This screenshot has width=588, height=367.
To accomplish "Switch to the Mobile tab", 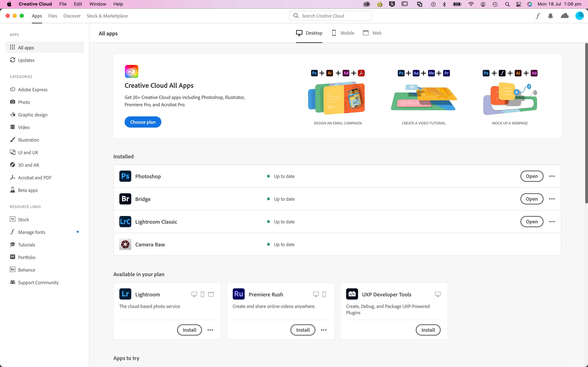I will (343, 33).
